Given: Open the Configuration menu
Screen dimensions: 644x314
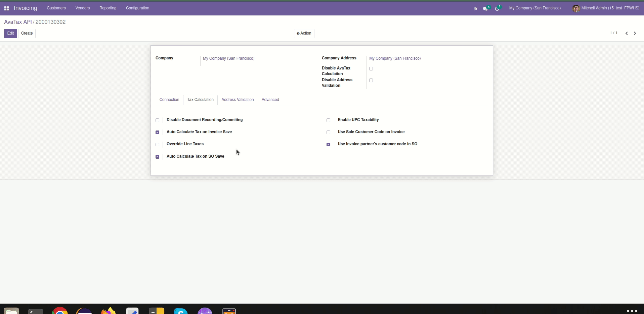Looking at the screenshot, I should tap(137, 8).
